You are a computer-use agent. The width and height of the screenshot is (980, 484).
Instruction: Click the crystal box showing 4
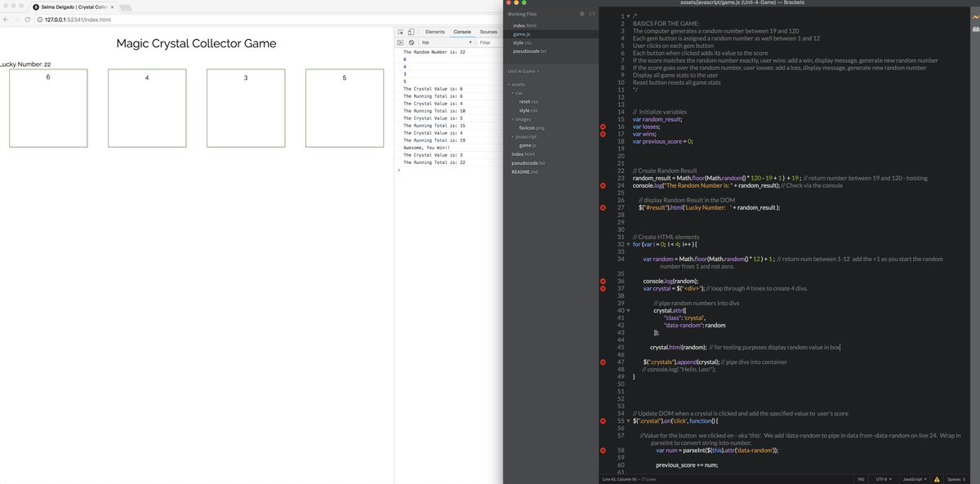[x=147, y=108]
